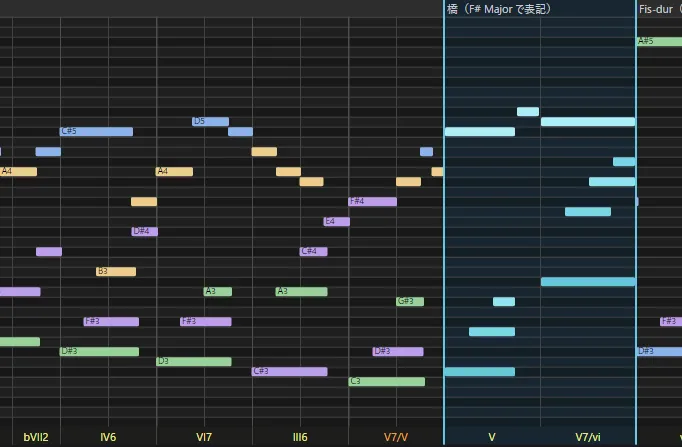Select the yellow A4 note in the VI7 measure

[174, 171]
